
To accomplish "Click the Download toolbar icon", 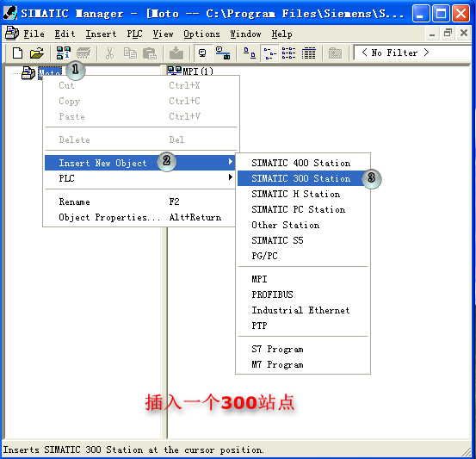I will click(x=176, y=53).
